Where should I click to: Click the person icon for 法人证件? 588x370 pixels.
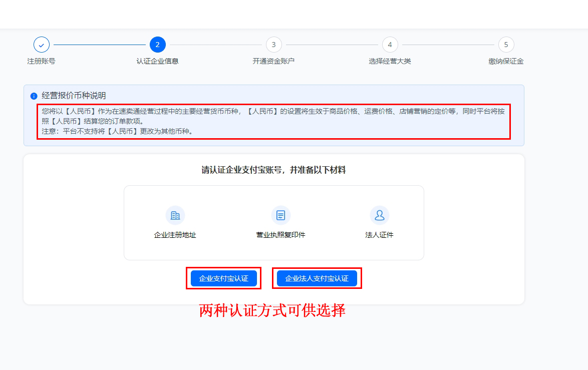(379, 215)
